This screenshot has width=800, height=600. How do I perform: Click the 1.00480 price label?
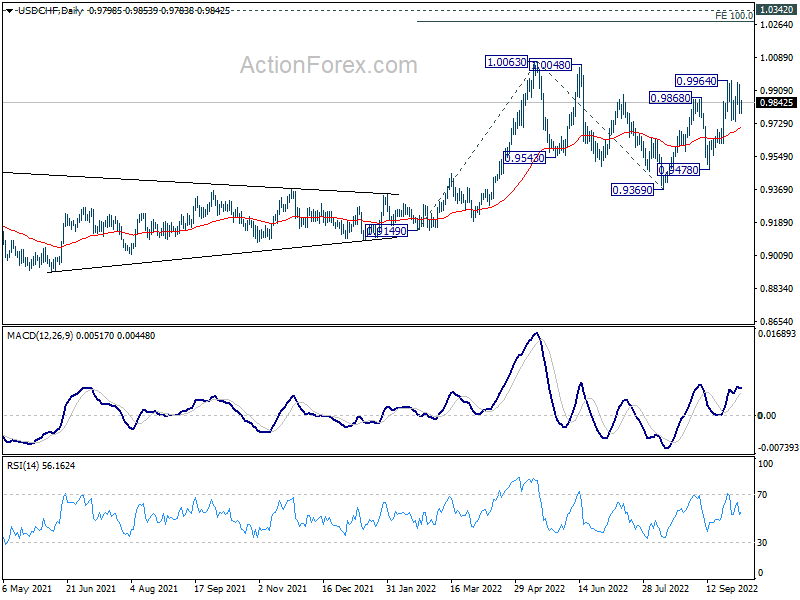click(550, 65)
